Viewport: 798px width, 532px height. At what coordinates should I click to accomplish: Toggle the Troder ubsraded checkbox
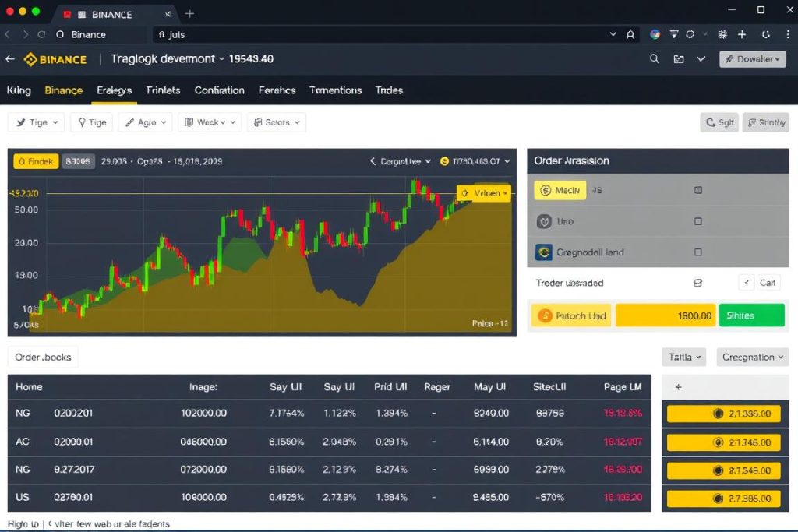pos(698,283)
